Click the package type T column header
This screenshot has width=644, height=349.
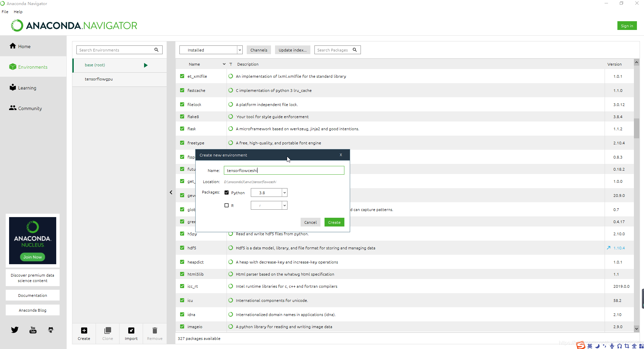[231, 64]
